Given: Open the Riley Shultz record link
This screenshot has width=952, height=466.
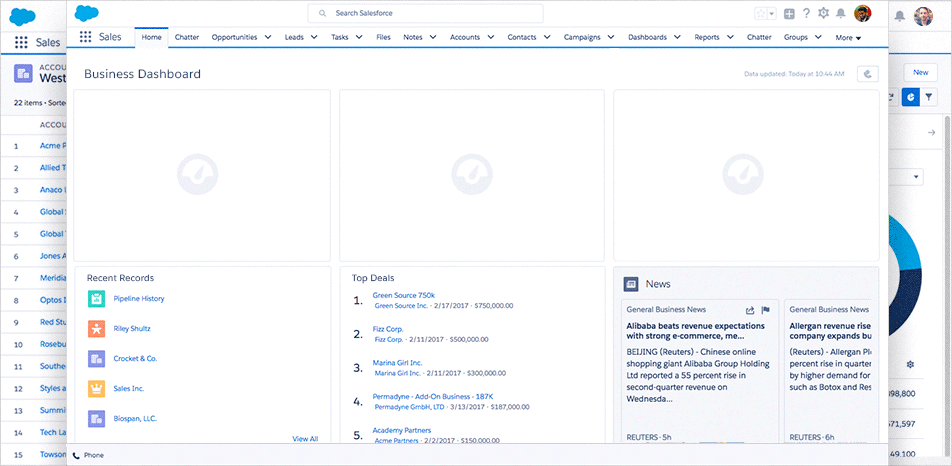Looking at the screenshot, I should tap(132, 328).
